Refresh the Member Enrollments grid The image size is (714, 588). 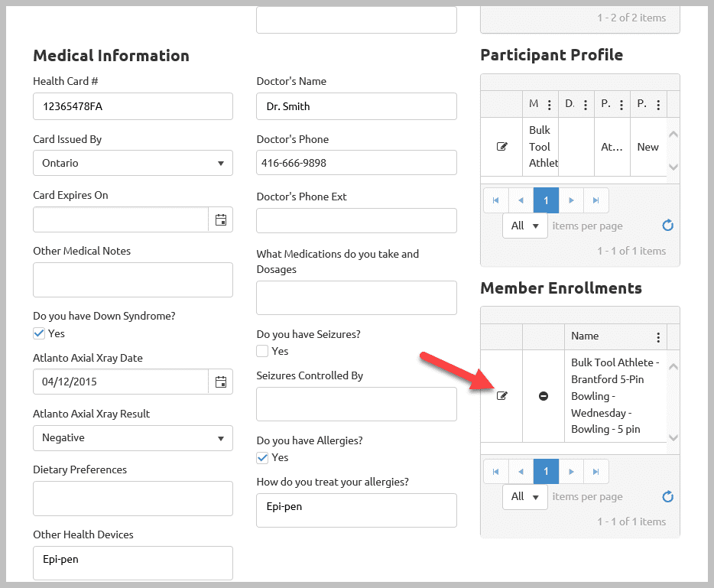667,496
